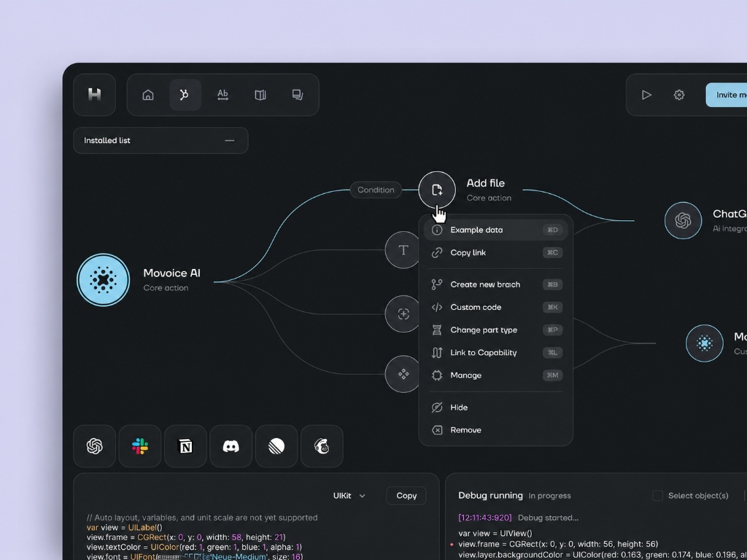Click the Add file node icon
Screen dimensions: 747x560
pyautogui.click(x=437, y=190)
